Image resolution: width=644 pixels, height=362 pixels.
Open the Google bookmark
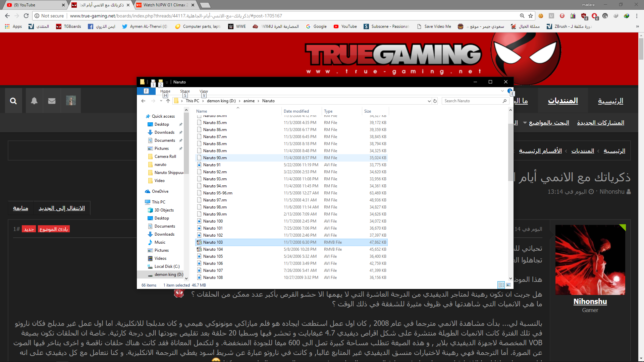tap(316, 26)
